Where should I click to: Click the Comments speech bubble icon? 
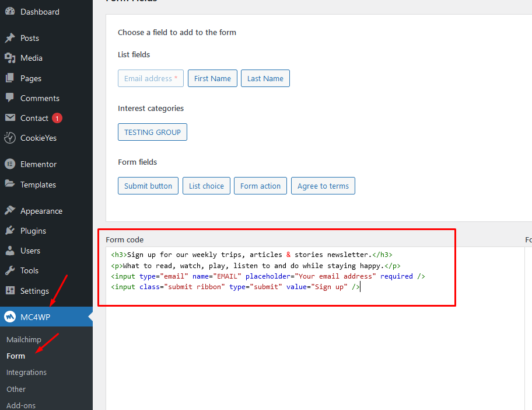tap(10, 98)
